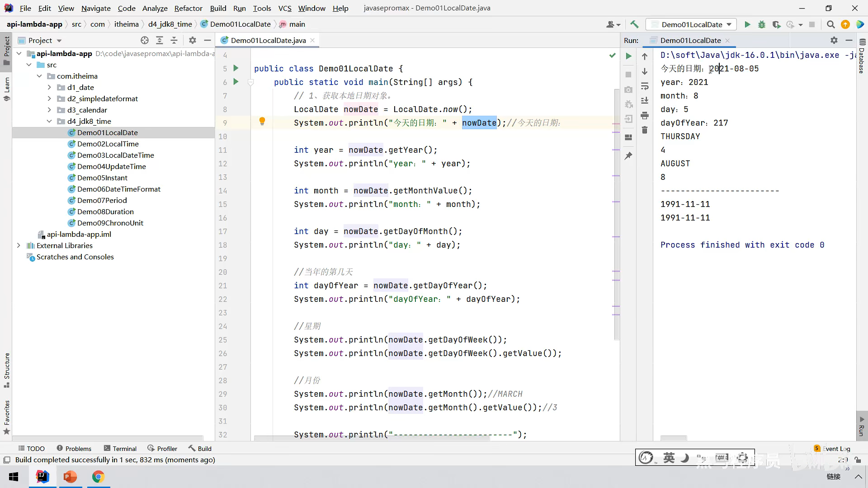The image size is (868, 488).
Task: Open the Refactor menu
Action: [188, 8]
